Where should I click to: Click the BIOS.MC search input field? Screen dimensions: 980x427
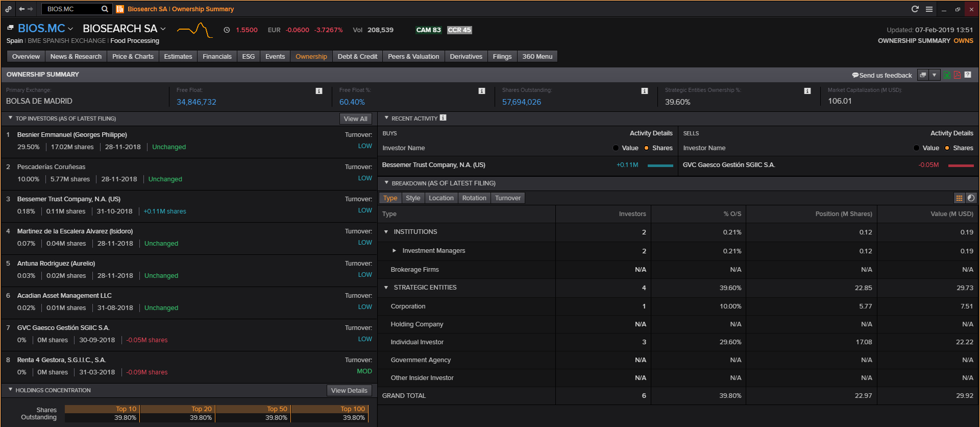[71, 9]
